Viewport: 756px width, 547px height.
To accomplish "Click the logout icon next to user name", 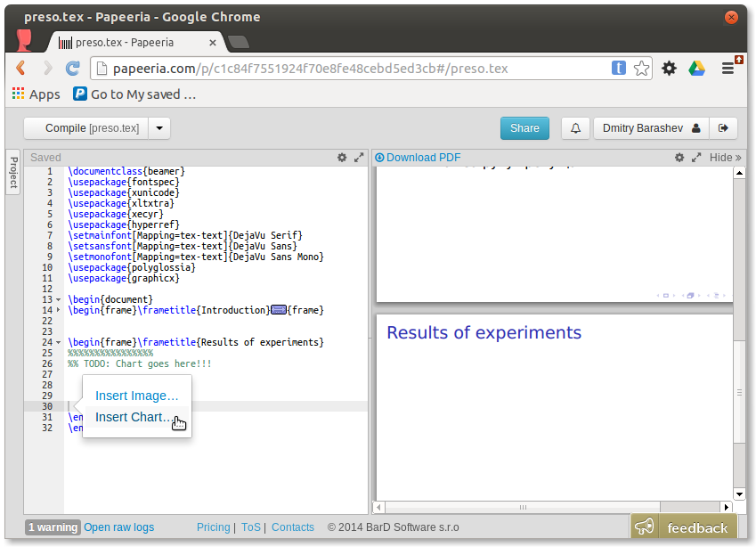I will (723, 128).
